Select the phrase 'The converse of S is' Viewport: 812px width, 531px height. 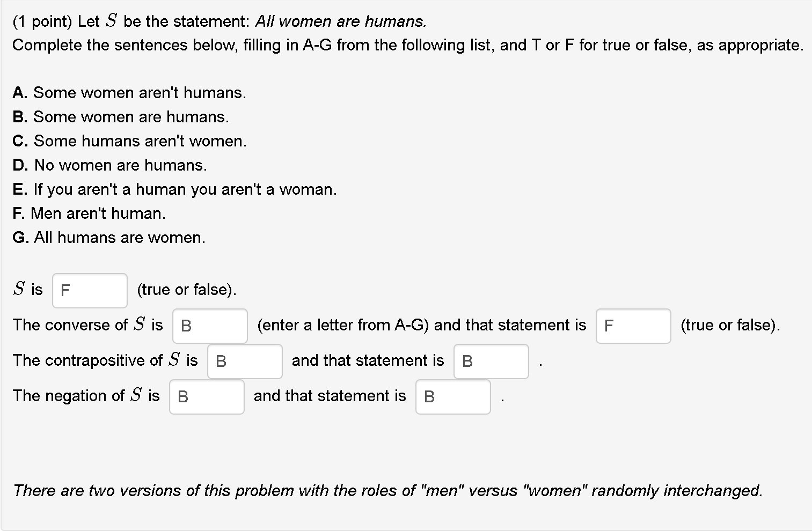[x=87, y=324]
